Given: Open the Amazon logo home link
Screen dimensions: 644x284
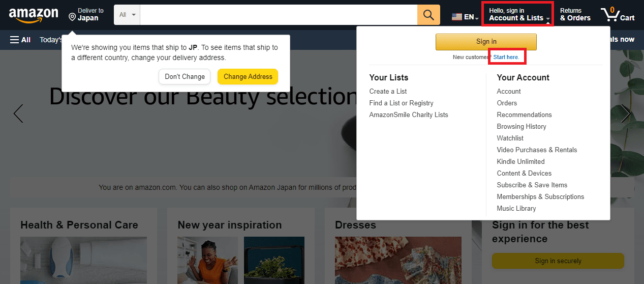Looking at the screenshot, I should point(34,15).
